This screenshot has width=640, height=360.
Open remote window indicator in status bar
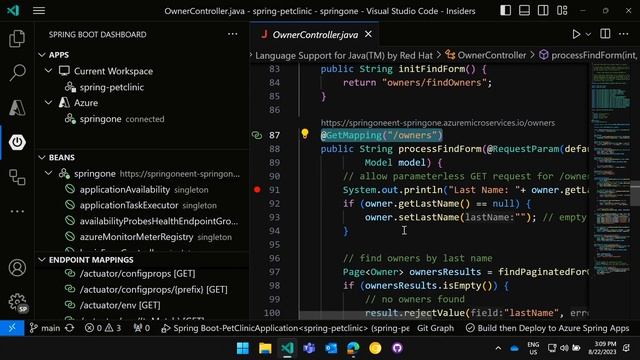click(x=12, y=328)
